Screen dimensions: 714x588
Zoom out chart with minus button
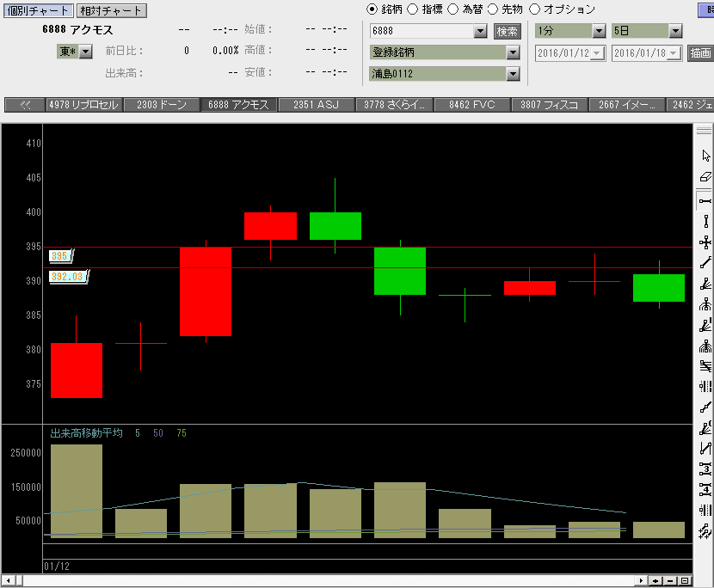pyautogui.click(x=670, y=581)
